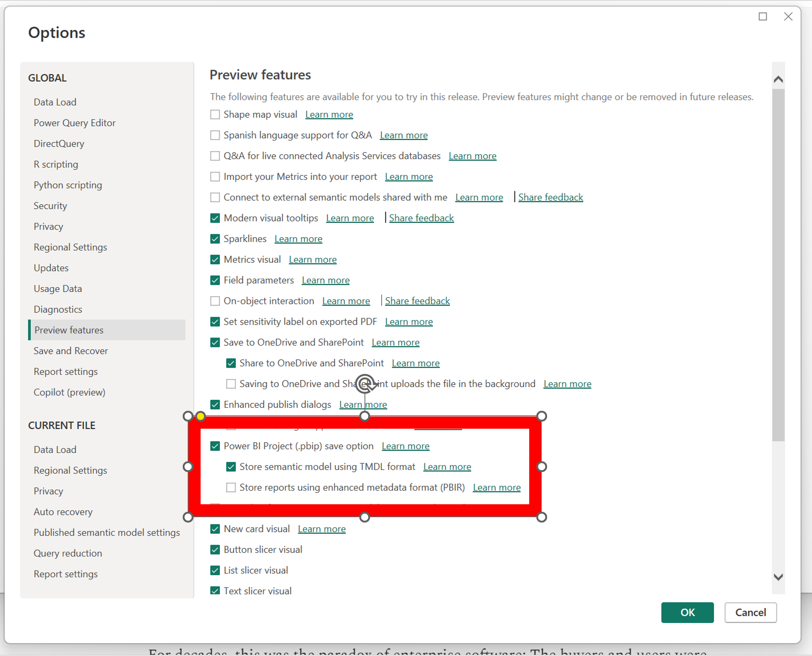
Task: Select Power Query Editor in the sidebar
Action: [x=75, y=123]
